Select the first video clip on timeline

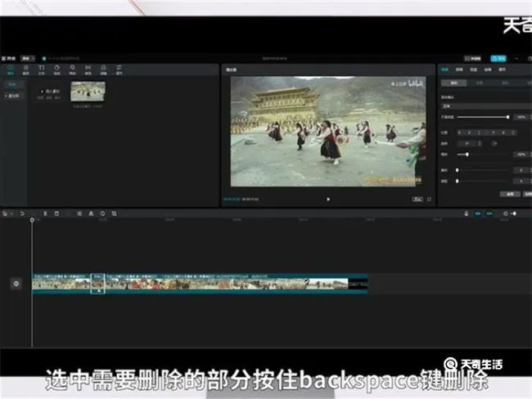tap(61, 284)
